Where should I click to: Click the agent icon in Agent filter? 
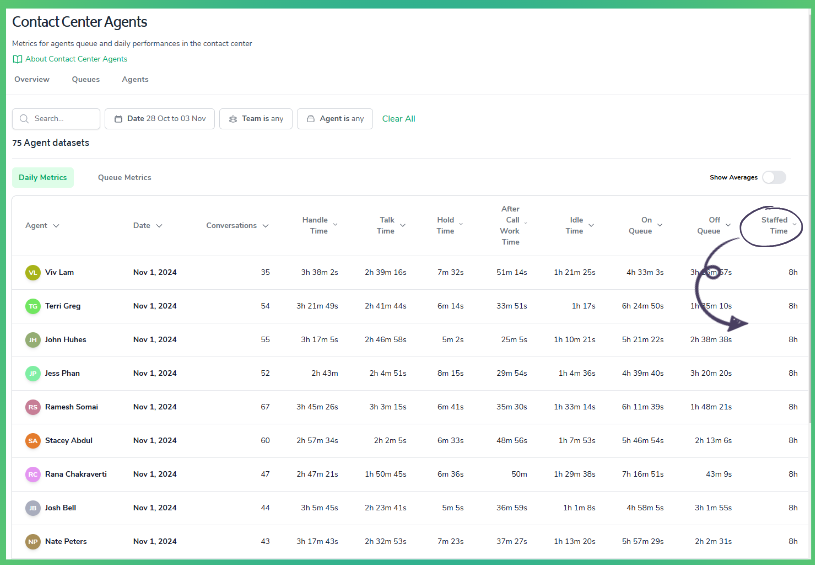tap(310, 119)
